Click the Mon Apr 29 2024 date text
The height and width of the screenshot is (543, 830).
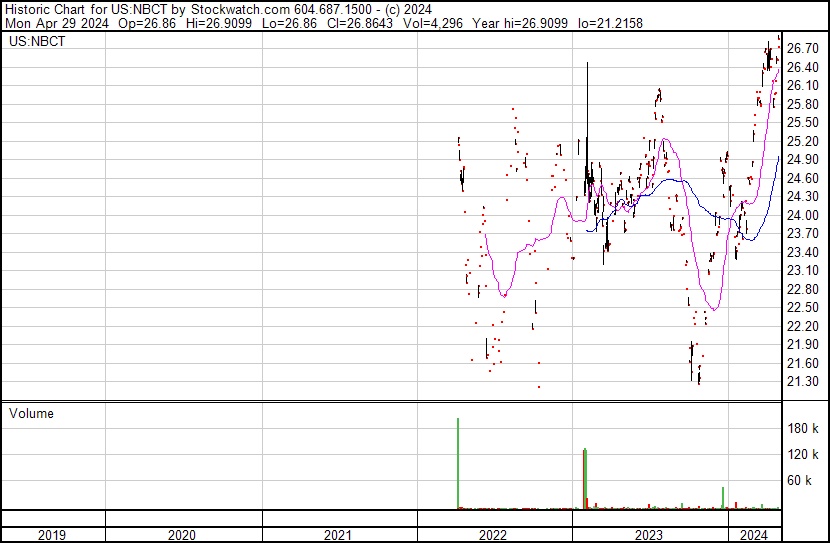click(x=57, y=23)
